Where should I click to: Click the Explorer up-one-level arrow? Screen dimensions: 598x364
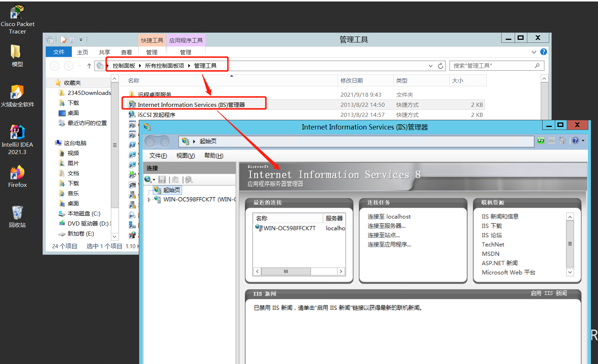pos(89,66)
